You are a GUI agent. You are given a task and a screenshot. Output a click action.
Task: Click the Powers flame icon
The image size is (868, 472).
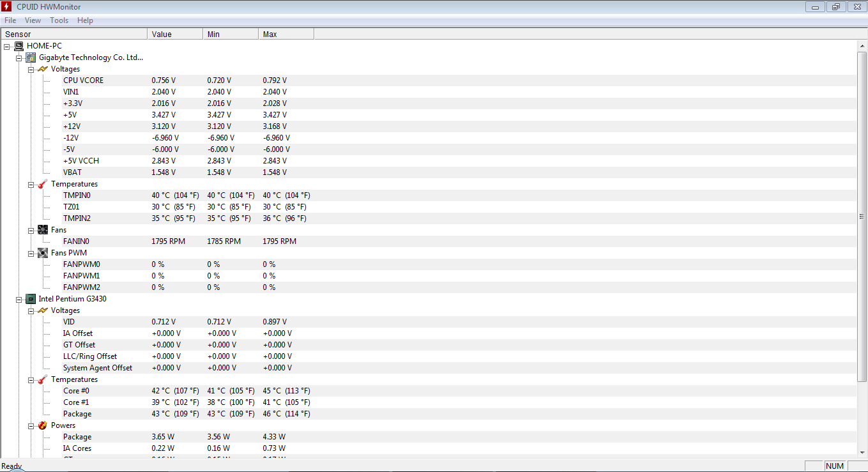coord(42,425)
